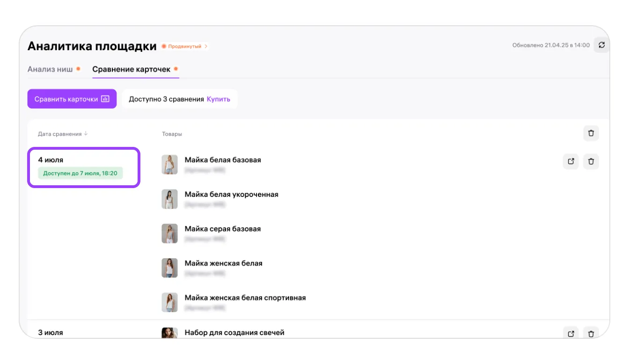Screen dimensions: 629x364
Task: Delete the 3 июля comparison
Action: click(x=591, y=334)
